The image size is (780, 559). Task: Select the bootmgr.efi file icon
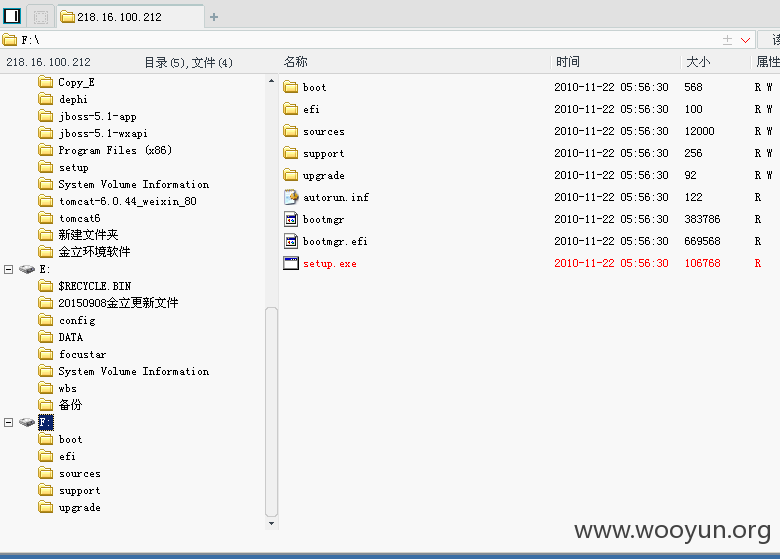[291, 241]
